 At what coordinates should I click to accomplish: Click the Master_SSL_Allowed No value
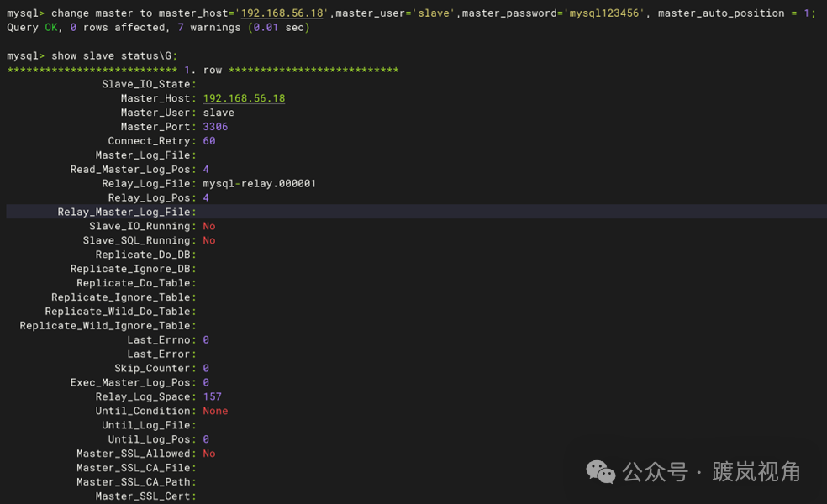[x=209, y=454]
